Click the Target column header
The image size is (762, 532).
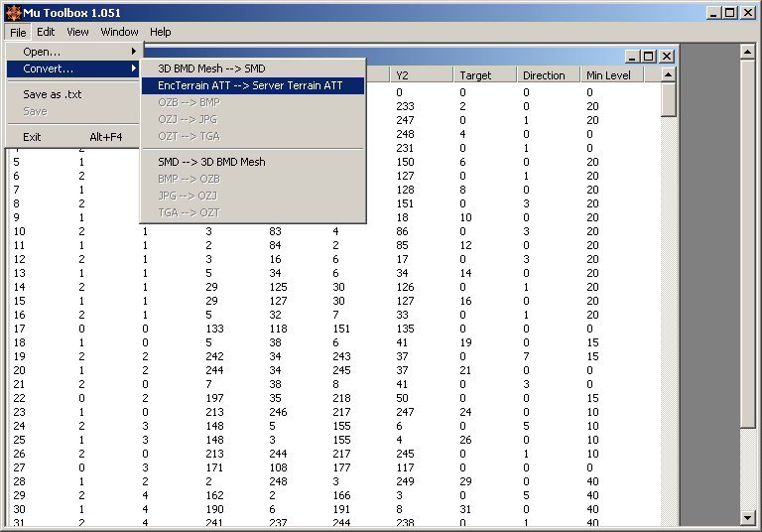484,75
